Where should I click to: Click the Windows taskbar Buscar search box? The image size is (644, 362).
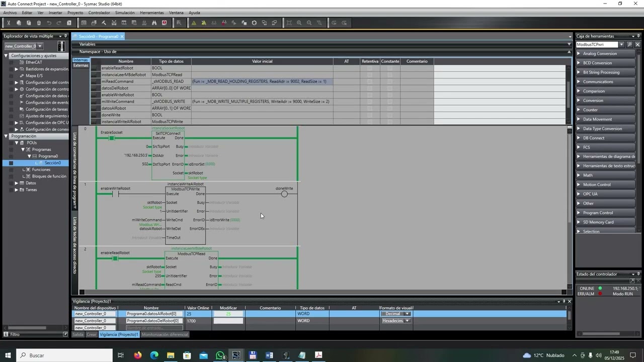(x=64, y=355)
